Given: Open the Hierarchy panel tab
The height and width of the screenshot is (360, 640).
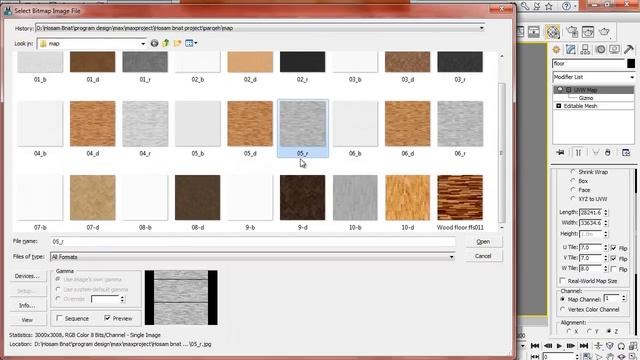Looking at the screenshot, I should pyautogui.click(x=585, y=50).
